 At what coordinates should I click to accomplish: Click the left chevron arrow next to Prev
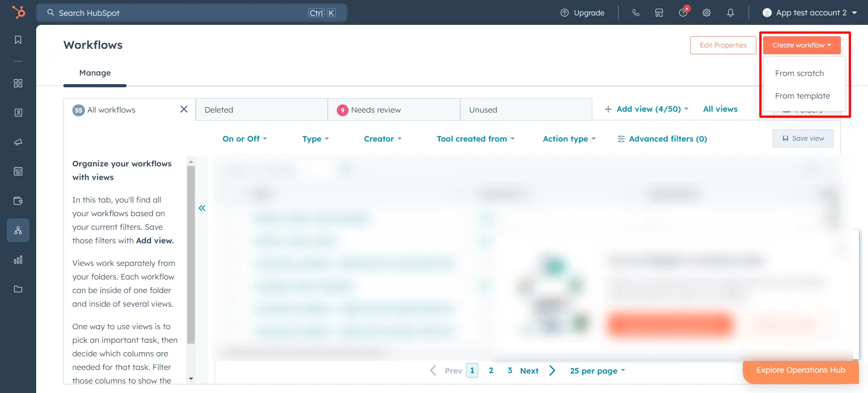click(x=433, y=370)
